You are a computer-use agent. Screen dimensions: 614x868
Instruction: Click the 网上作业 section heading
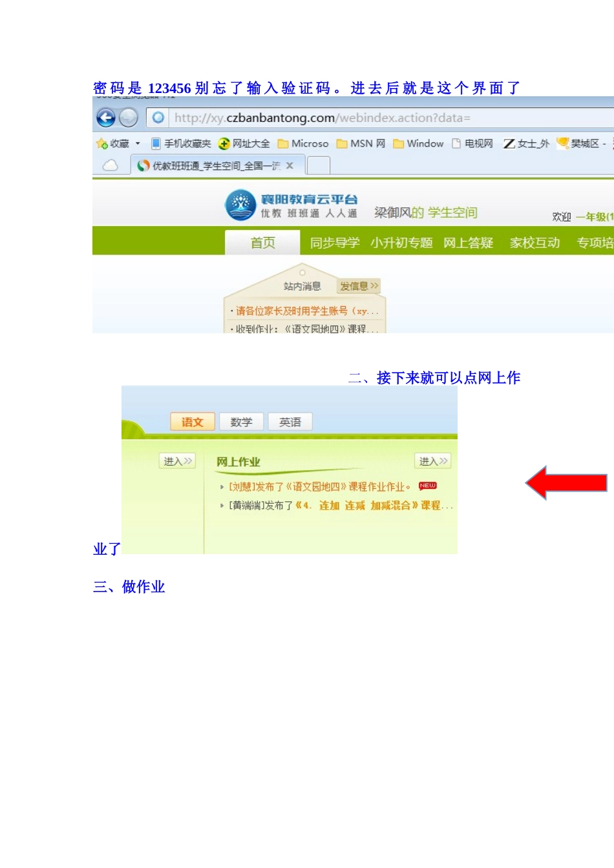click(238, 462)
